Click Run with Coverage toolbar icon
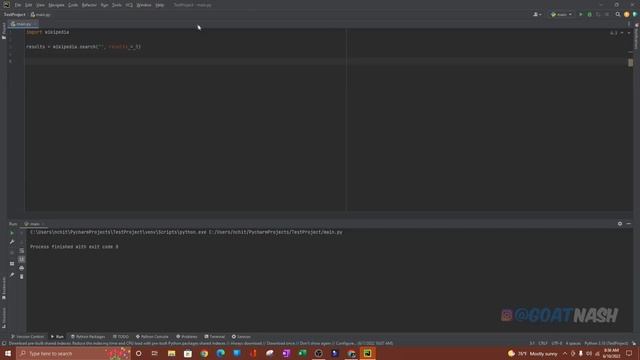 [x=598, y=15]
